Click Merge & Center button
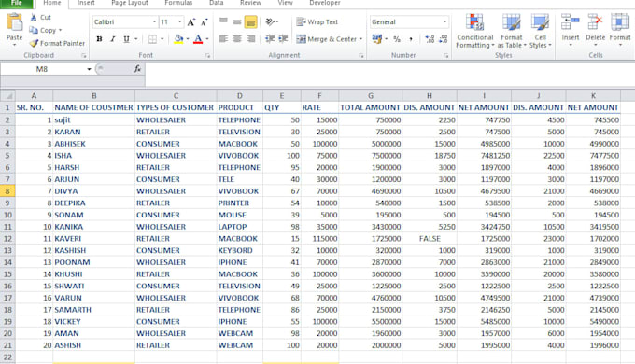The height and width of the screenshot is (364, 635). point(327,39)
